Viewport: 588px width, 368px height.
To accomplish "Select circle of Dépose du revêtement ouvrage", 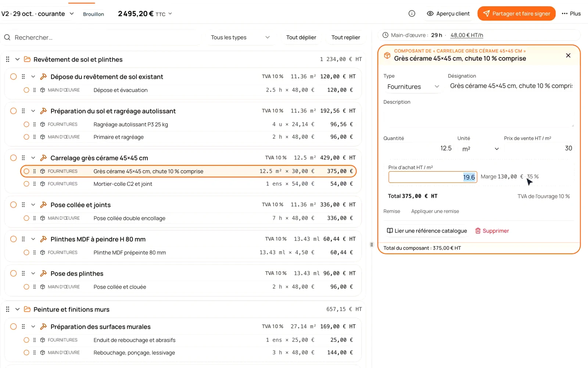I will coord(14,77).
